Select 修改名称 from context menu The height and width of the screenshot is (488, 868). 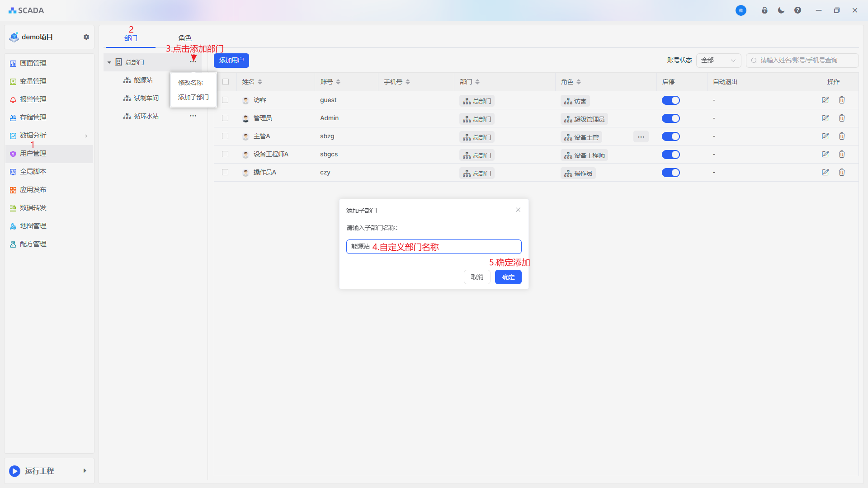coord(190,83)
